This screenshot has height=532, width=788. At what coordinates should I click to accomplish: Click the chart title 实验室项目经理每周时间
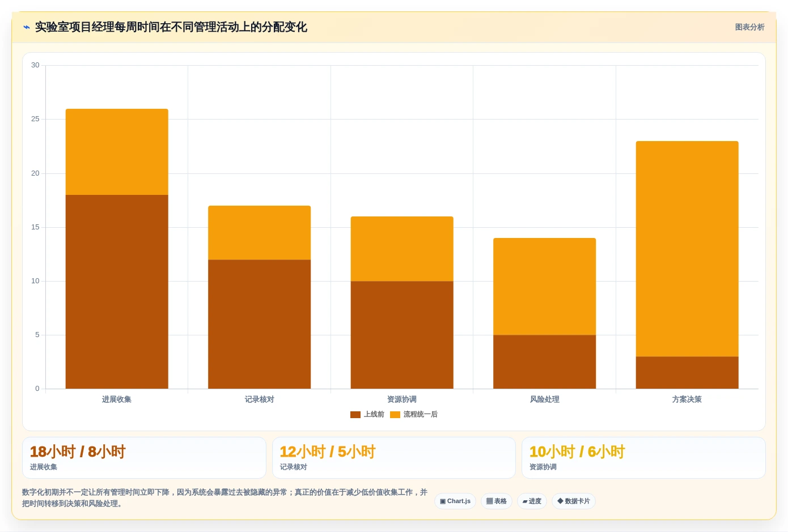click(x=171, y=27)
